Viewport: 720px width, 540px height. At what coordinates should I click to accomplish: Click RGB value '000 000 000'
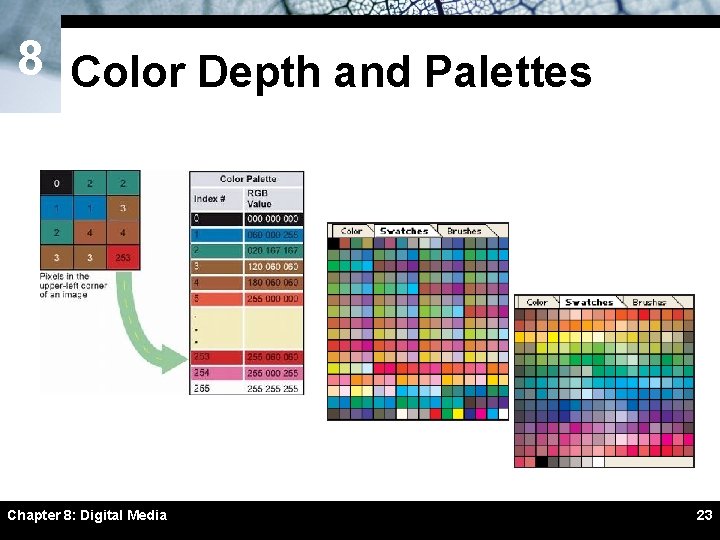pyautogui.click(x=273, y=219)
